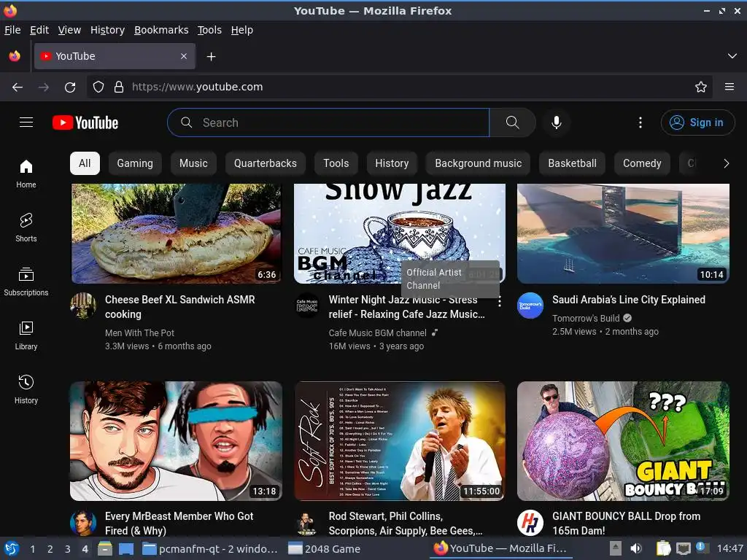Click into the YouTube search field
Image resolution: width=747 pixels, height=560 pixels.
click(329, 122)
